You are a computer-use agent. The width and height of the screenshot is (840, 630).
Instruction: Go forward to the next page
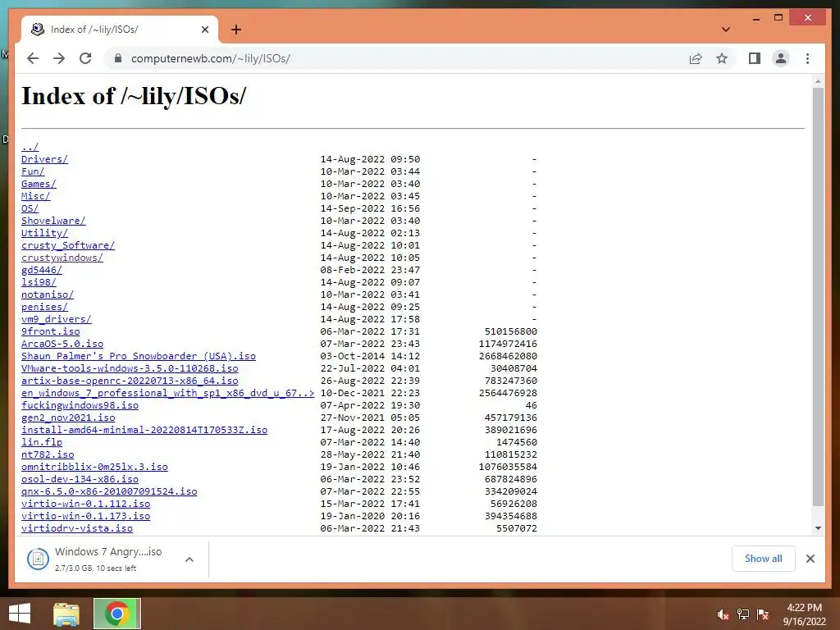click(59, 58)
